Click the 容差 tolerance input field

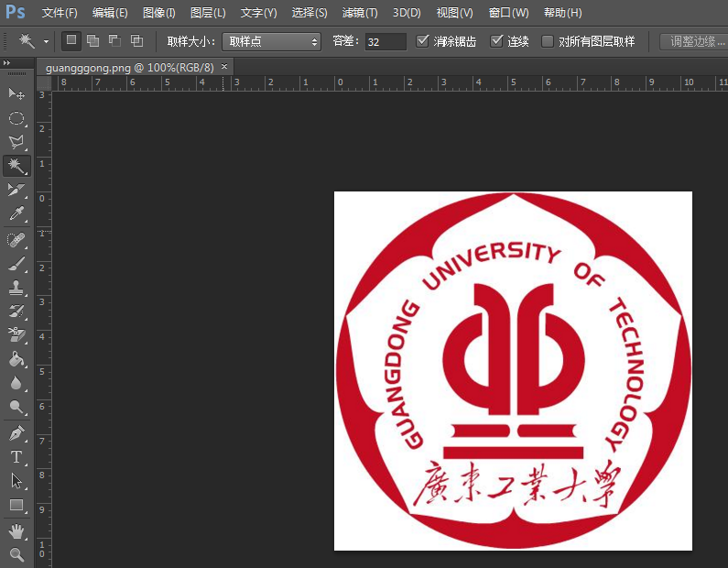pos(386,42)
